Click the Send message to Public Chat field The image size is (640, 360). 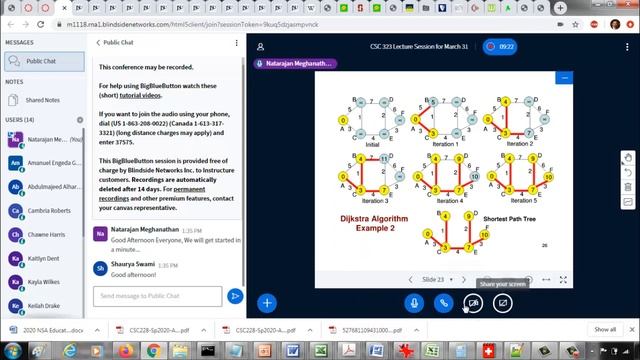(158, 296)
